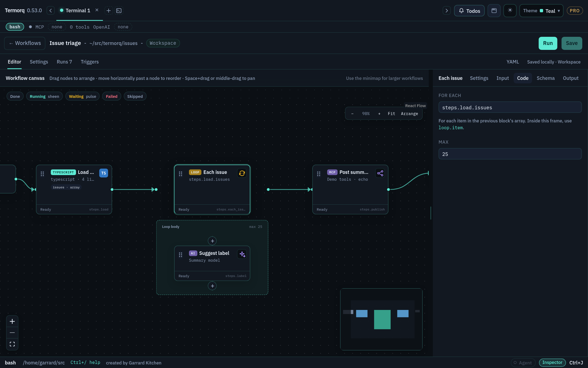
Task: Click the share icon on Post summary node
Action: 380,173
